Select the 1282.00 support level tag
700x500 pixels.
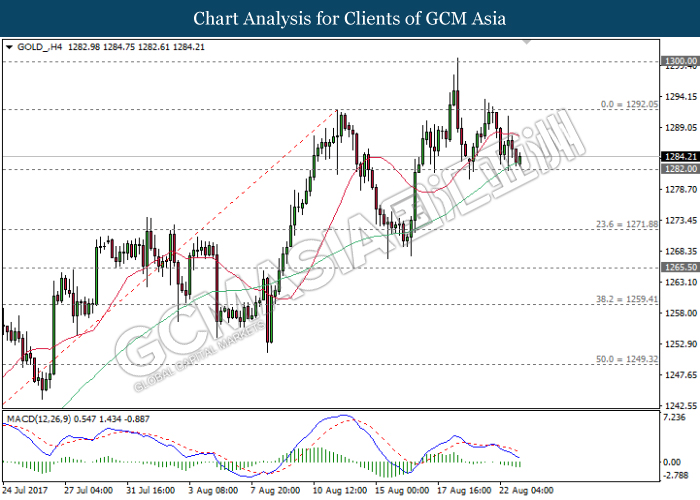click(x=681, y=169)
